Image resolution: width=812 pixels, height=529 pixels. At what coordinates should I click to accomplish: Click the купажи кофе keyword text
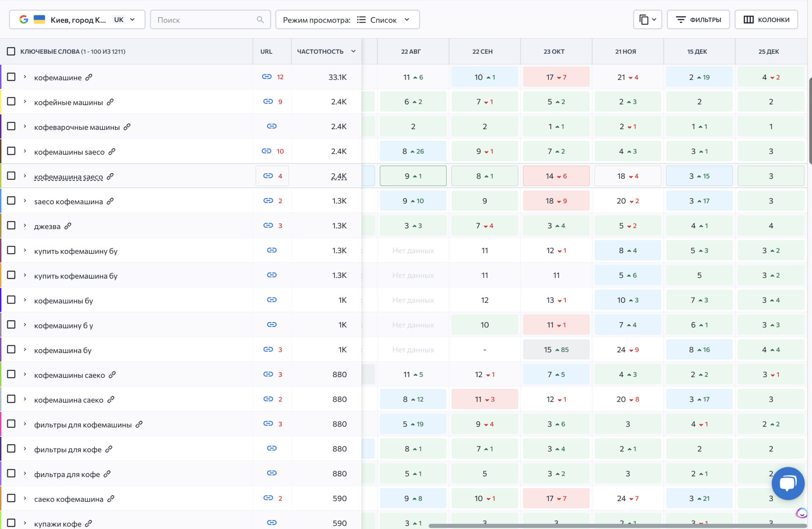pos(58,523)
